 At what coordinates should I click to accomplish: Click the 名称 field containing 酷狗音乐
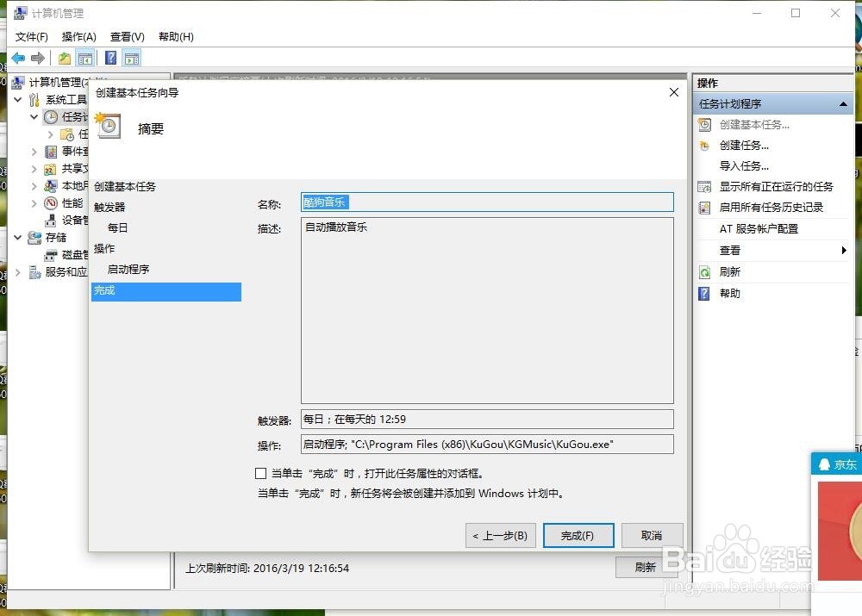click(x=487, y=202)
